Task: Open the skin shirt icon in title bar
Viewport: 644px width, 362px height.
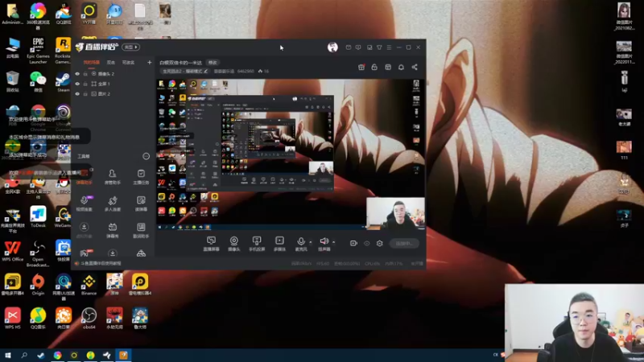Action: 379,47
